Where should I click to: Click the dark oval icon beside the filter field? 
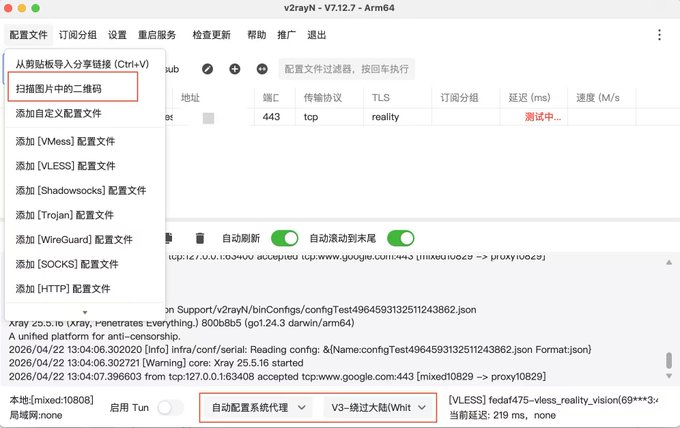click(x=262, y=69)
